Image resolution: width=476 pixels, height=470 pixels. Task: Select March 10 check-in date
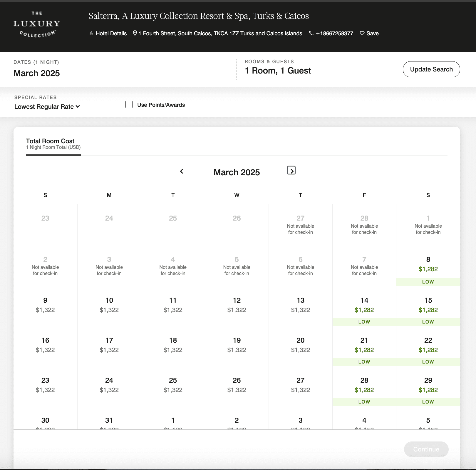[x=109, y=306]
